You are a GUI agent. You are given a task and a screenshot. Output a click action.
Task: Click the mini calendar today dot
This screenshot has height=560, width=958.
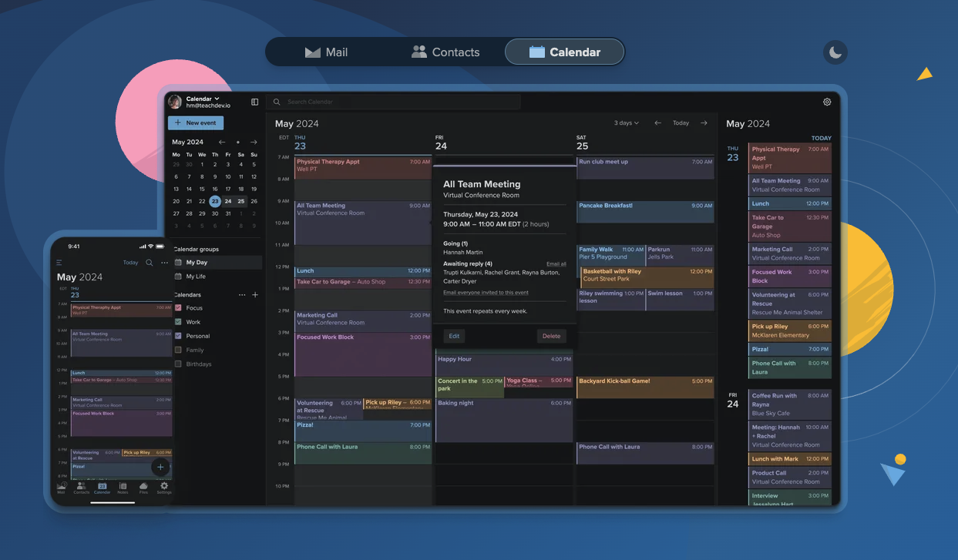tap(237, 143)
